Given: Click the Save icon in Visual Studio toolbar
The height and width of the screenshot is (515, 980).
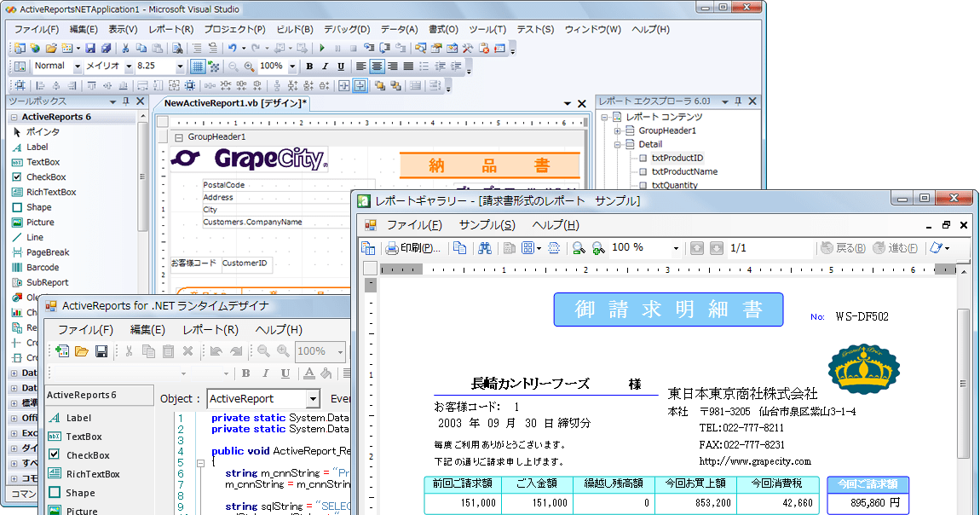Looking at the screenshot, I should click(x=90, y=48).
